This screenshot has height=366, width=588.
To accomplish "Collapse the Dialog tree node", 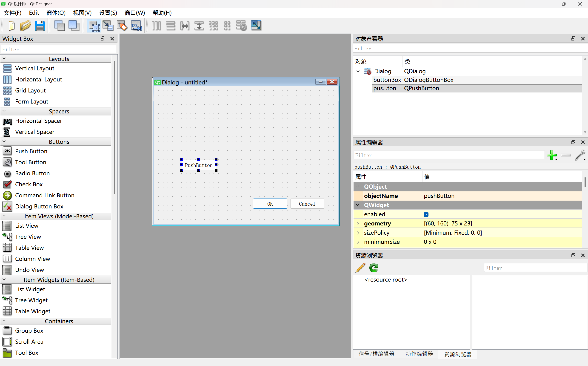I will click(x=358, y=71).
